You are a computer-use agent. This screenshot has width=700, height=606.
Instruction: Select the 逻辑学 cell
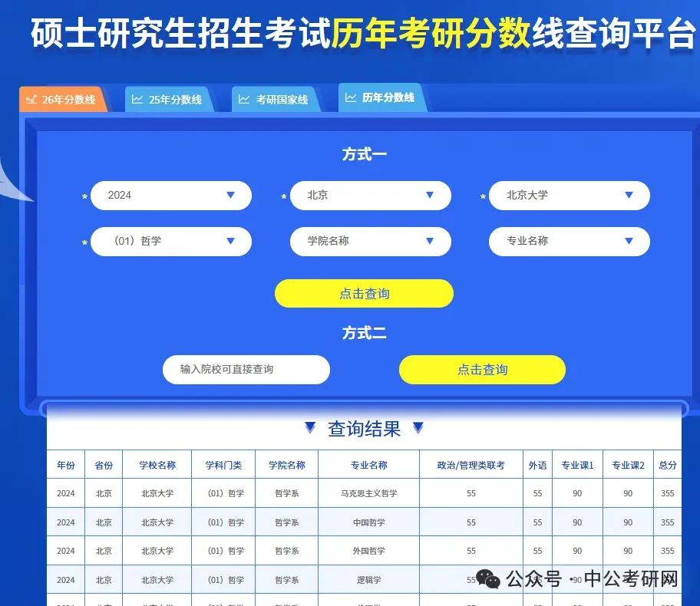368,580
